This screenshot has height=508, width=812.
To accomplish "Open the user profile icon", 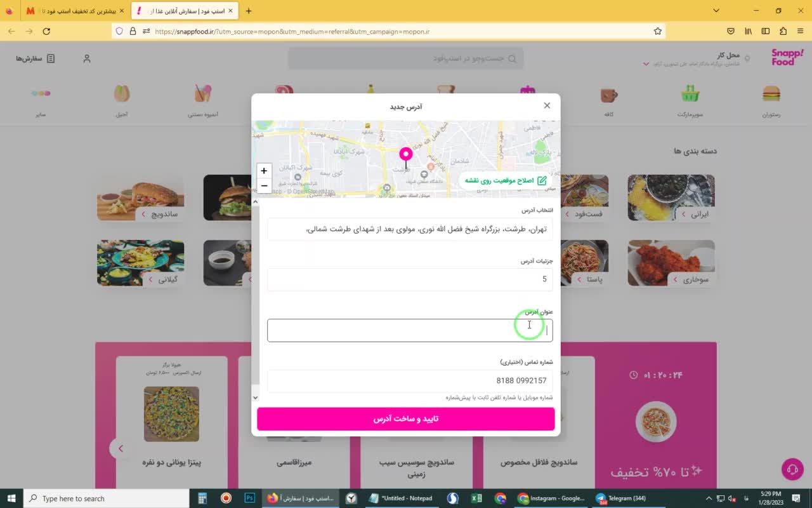I will coord(87,58).
